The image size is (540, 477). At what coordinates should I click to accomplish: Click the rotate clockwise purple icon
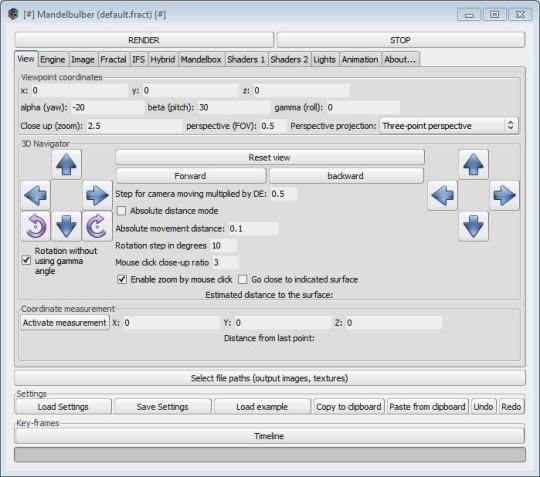click(x=97, y=226)
